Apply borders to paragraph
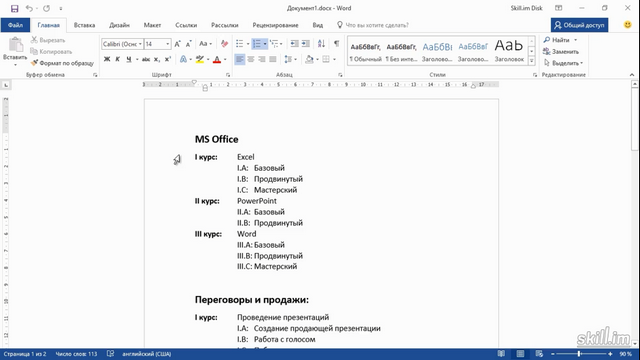640x360 pixels. coord(326,60)
